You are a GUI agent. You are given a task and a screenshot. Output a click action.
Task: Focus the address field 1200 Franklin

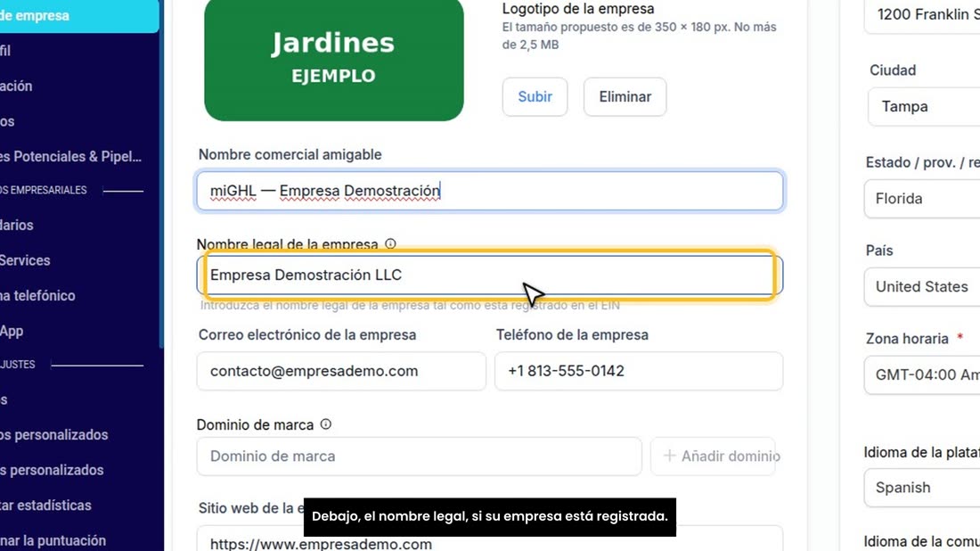coord(922,16)
